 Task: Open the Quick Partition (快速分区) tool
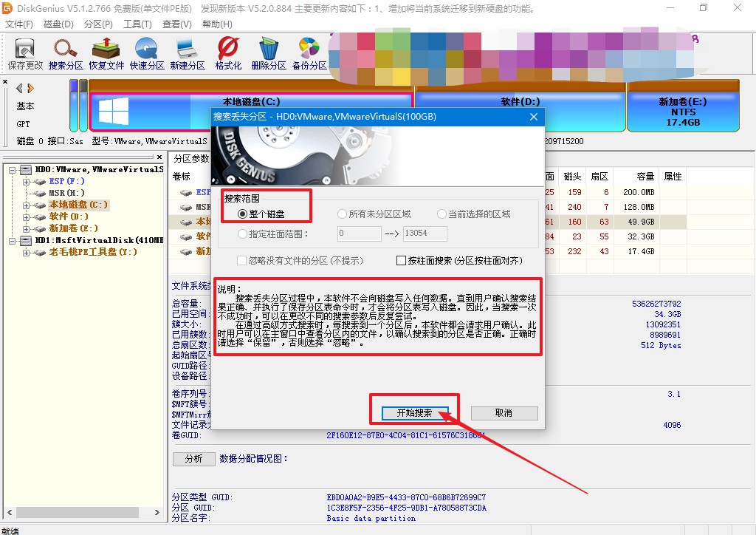pos(147,54)
